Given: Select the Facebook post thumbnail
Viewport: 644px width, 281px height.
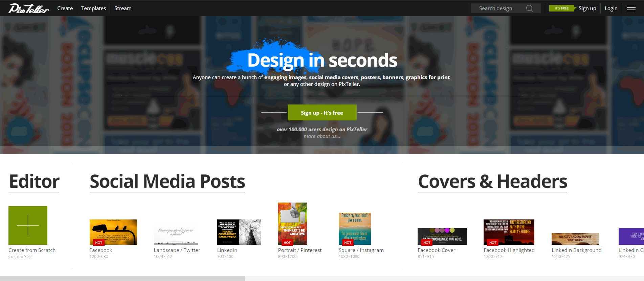Looking at the screenshot, I should pyautogui.click(x=113, y=232).
